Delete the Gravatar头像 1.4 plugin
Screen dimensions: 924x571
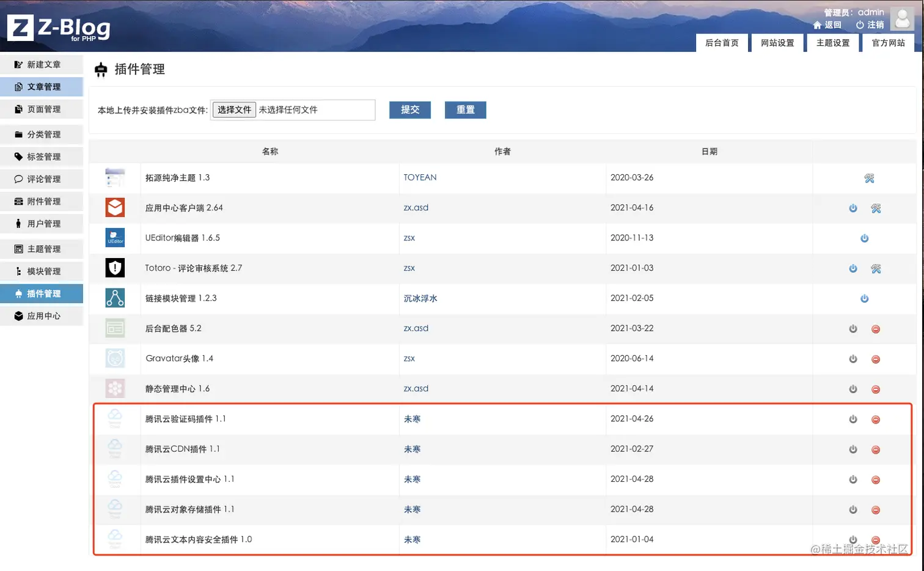876,359
